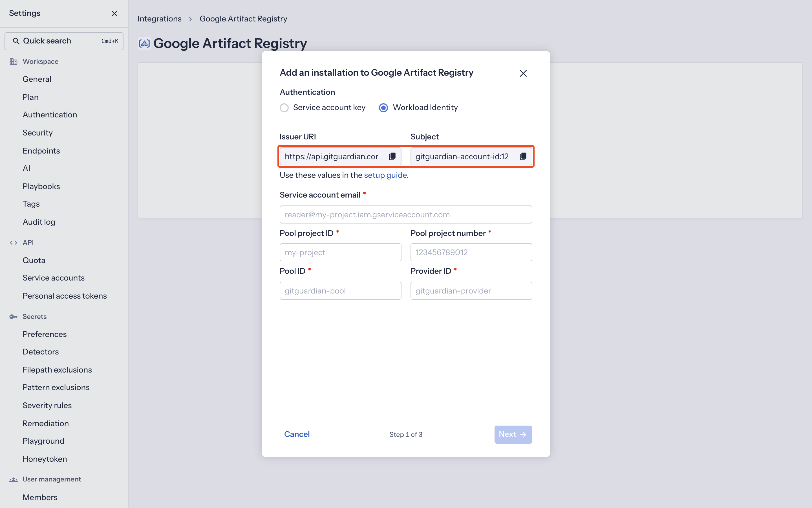The image size is (812, 508).
Task: Click the Secrets key icon
Action: pos(14,316)
